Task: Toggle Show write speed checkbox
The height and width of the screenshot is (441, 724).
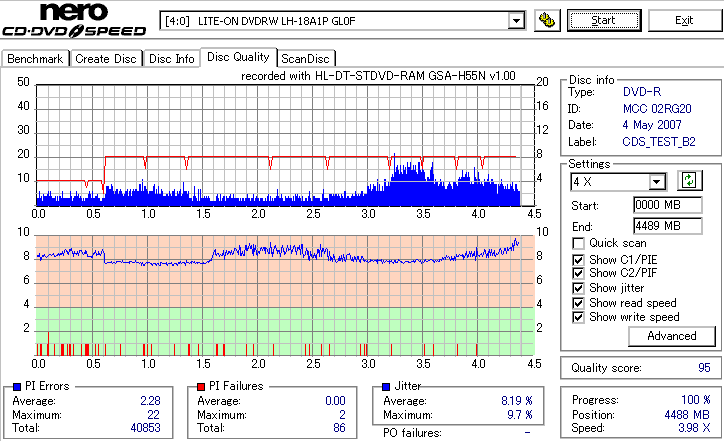Action: pyautogui.click(x=578, y=317)
